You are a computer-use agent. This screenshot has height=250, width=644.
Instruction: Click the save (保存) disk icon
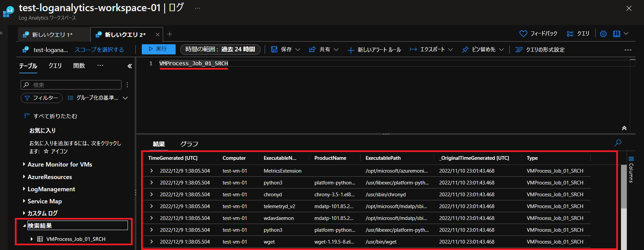coord(274,50)
